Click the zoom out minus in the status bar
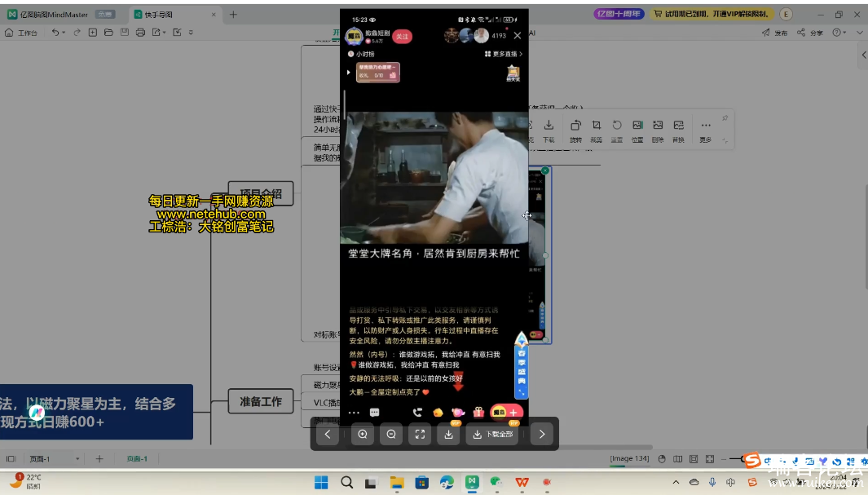 click(x=724, y=458)
